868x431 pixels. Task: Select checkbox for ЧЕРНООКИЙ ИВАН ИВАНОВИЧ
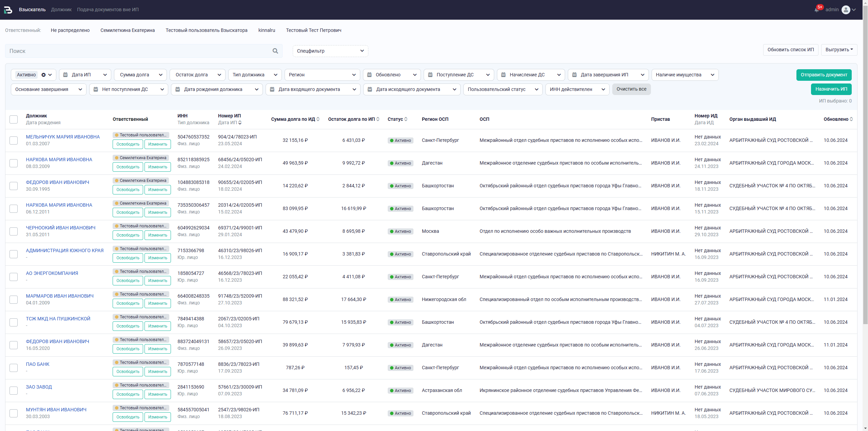click(14, 231)
